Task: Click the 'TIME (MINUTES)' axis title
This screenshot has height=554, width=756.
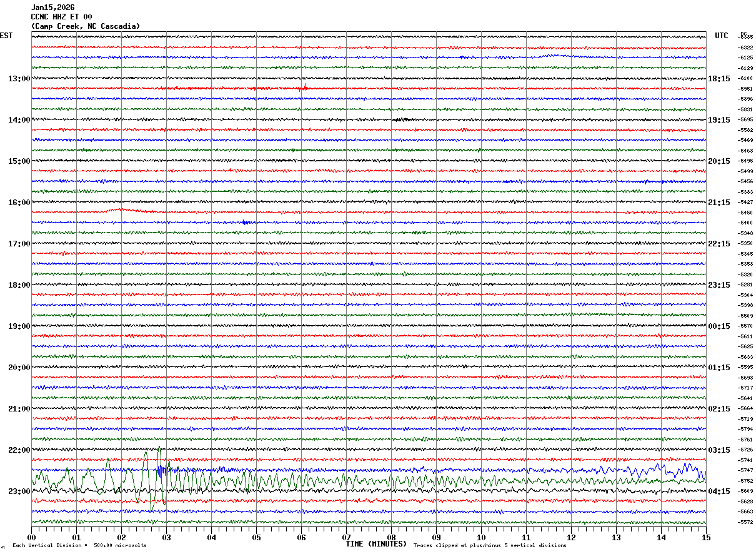Action: click(376, 544)
